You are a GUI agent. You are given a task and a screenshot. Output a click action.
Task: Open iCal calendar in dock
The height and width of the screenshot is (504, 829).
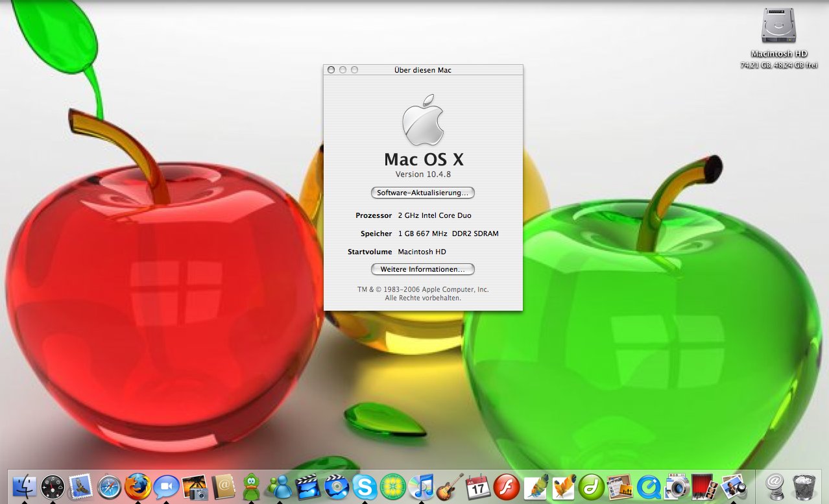click(478, 486)
